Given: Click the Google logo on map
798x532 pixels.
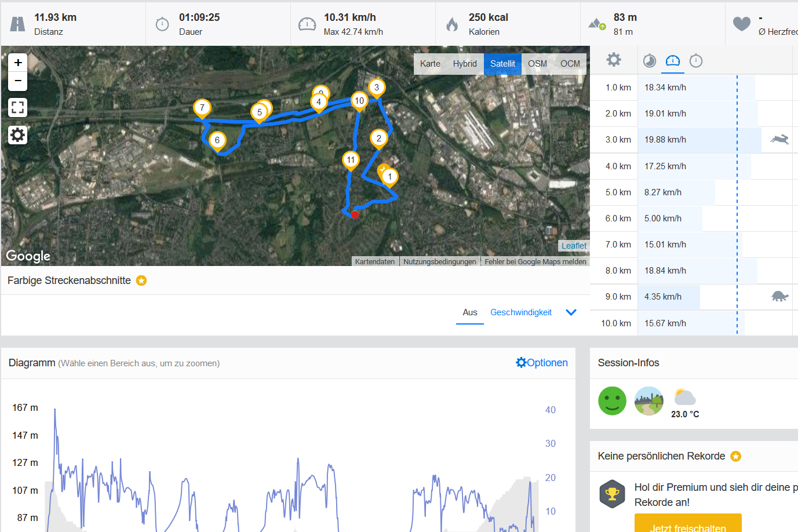Looking at the screenshot, I should point(28,256).
